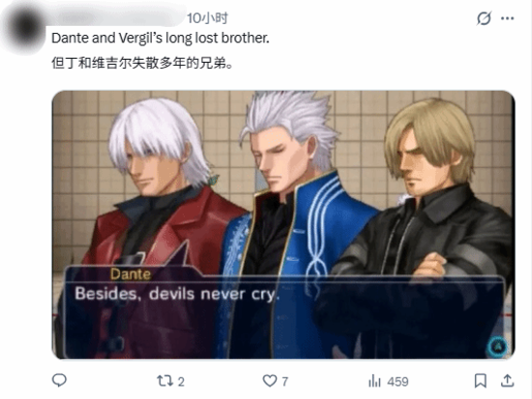532x399 pixels.
Task: Click the 'Besides, devils never cry' dialogue
Action: click(177, 294)
